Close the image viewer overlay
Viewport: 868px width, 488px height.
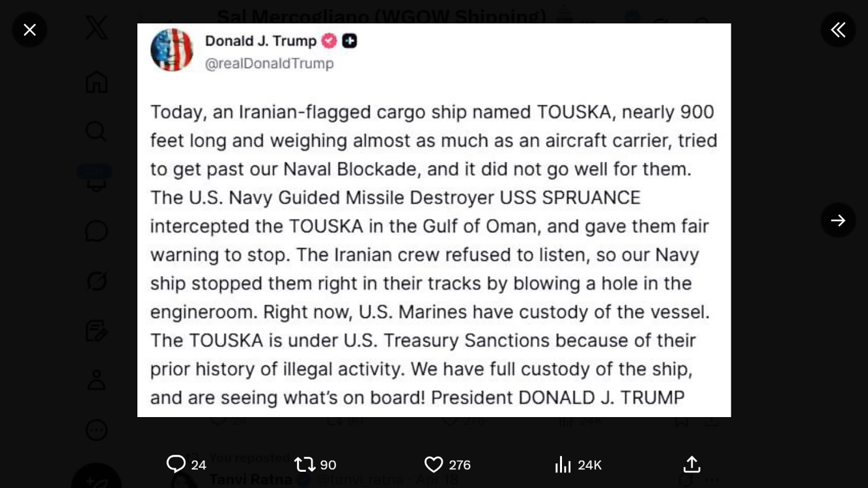click(x=29, y=30)
